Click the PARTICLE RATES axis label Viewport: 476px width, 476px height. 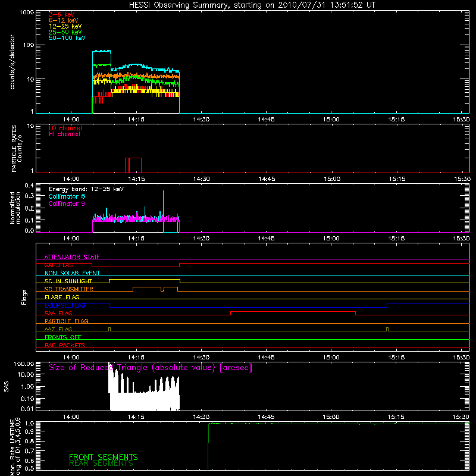(17, 149)
